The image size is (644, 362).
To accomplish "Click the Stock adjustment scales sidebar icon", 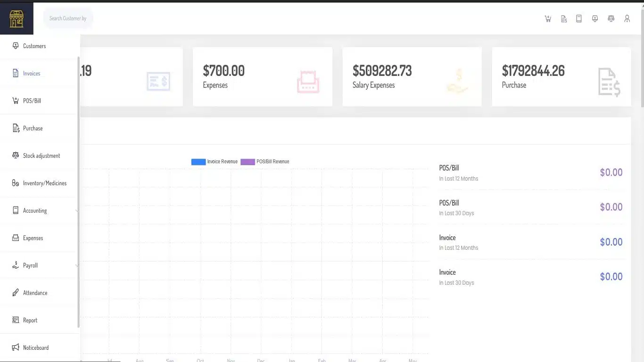I will 16,155.
